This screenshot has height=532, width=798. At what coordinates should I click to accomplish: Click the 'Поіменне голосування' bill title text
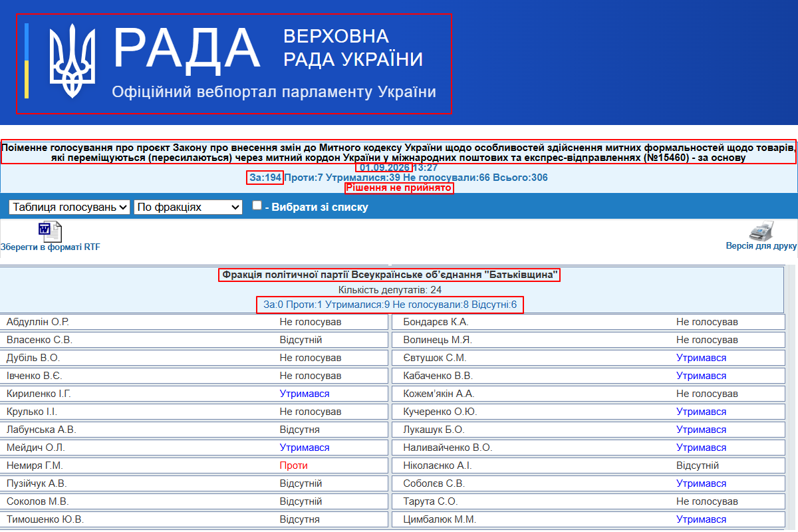pyautogui.click(x=399, y=152)
